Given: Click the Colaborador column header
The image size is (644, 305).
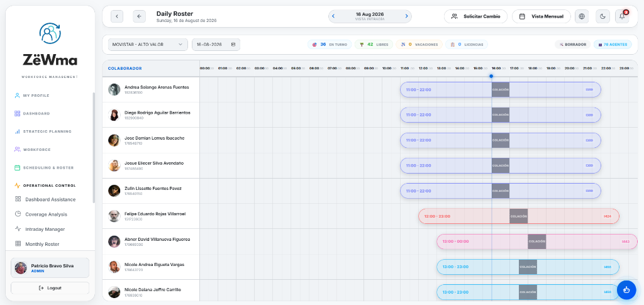Looking at the screenshot, I should (x=125, y=69).
